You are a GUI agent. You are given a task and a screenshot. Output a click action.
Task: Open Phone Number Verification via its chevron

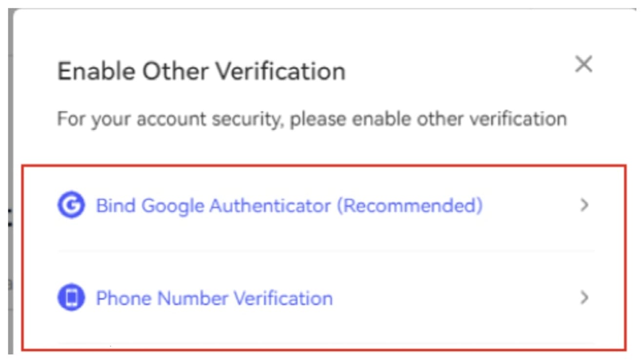coord(584,297)
